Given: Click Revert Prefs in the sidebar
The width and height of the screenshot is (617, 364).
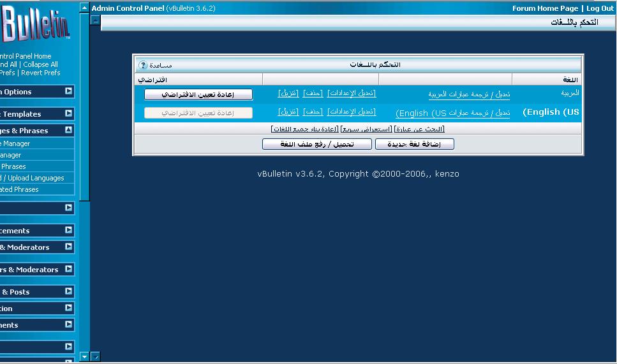Looking at the screenshot, I should coord(41,73).
